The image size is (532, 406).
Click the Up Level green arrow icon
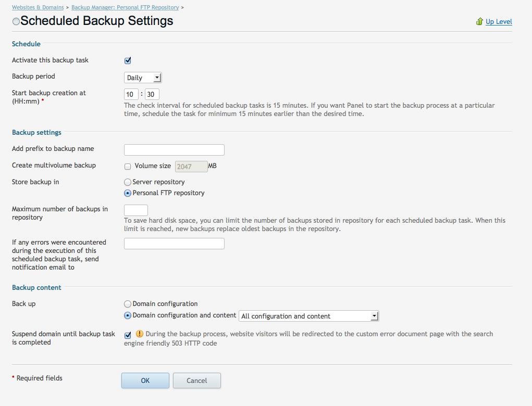click(x=479, y=21)
